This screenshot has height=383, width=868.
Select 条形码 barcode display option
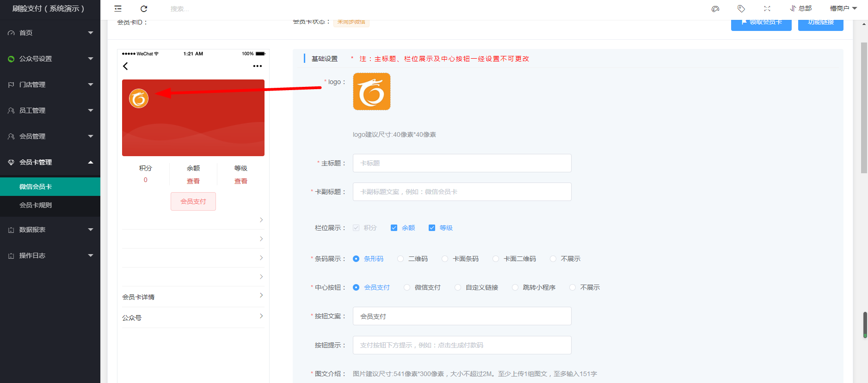pyautogui.click(x=356, y=259)
